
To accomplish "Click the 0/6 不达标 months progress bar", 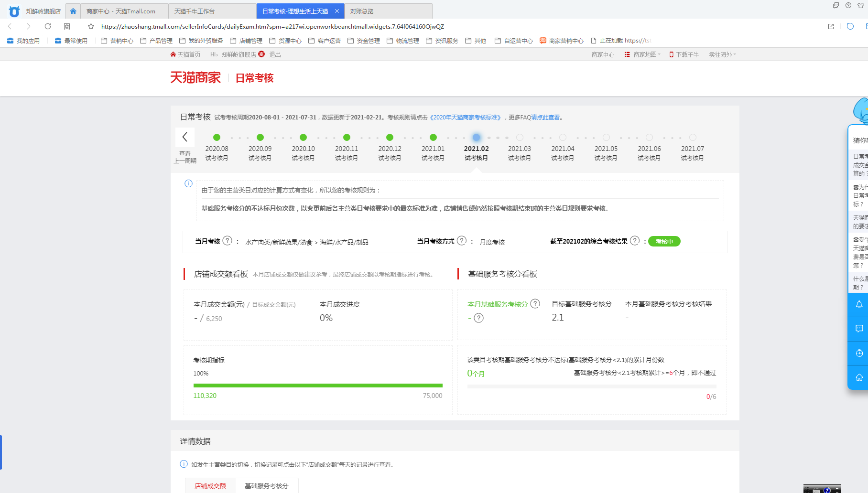I will pyautogui.click(x=592, y=386).
